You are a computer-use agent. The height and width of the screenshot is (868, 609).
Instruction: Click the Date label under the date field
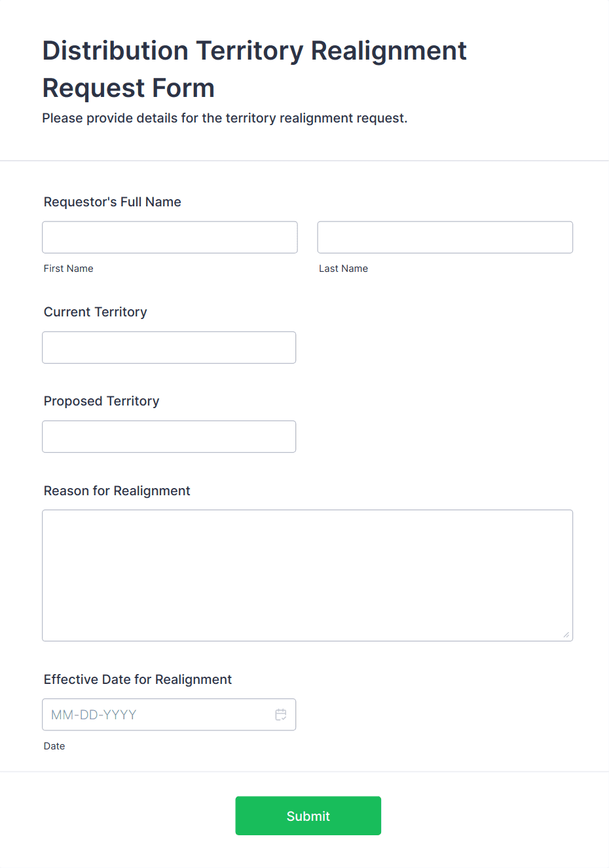coord(54,746)
